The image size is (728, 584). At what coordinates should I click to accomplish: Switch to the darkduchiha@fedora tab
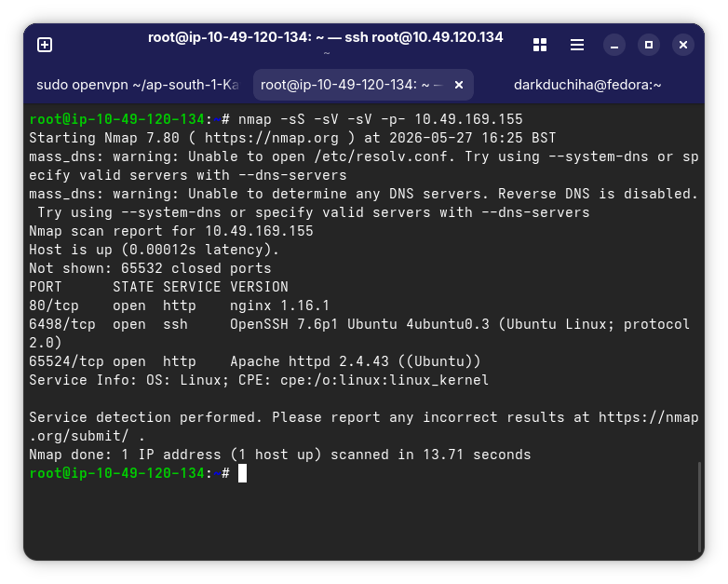(587, 85)
